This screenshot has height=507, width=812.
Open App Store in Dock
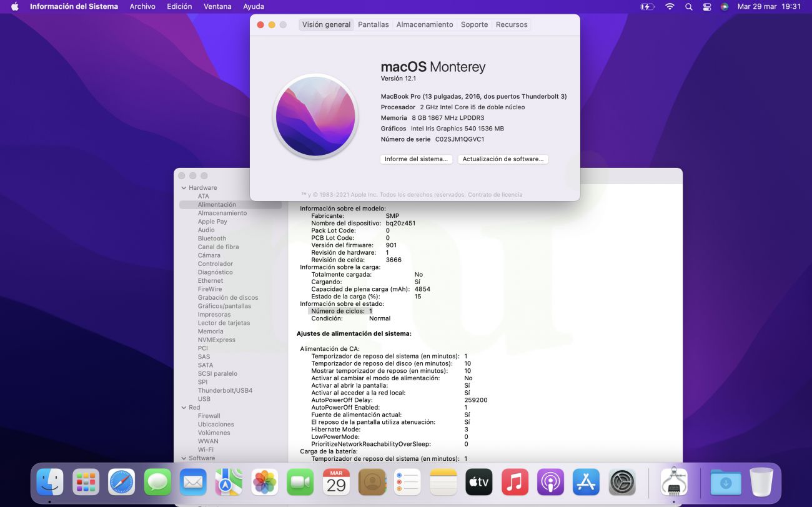click(x=587, y=482)
